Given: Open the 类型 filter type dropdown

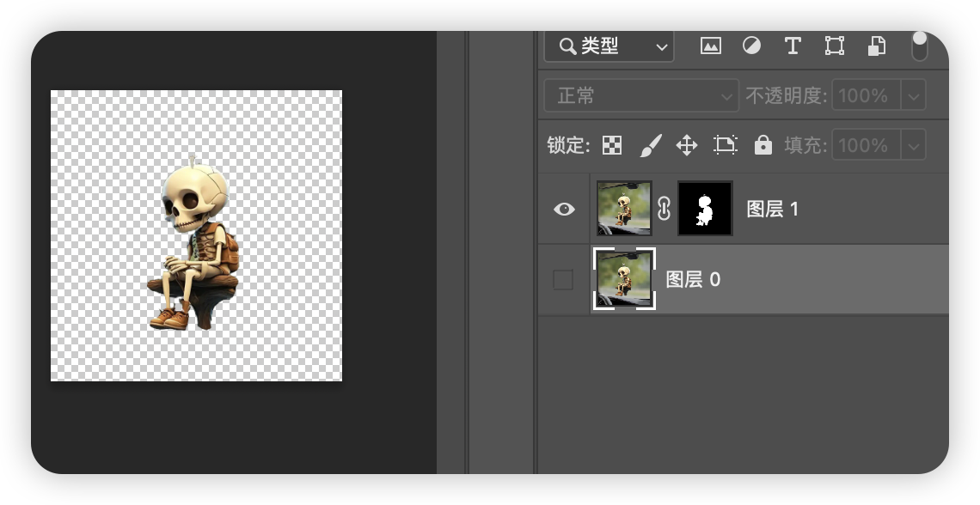Looking at the screenshot, I should tap(609, 46).
